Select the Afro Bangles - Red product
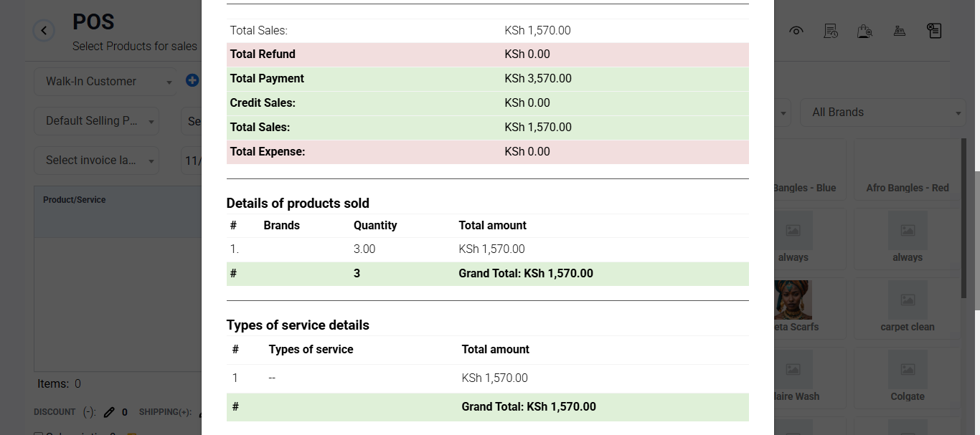 tap(908, 169)
